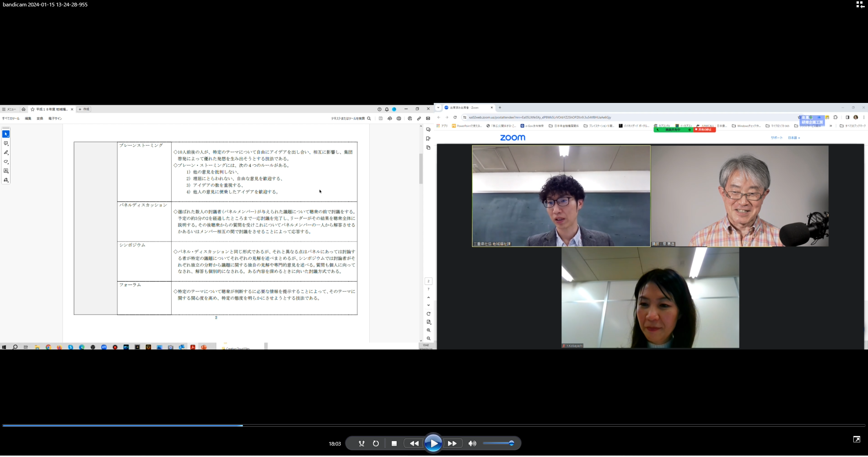The image size is (868, 457).
Task: Choose the Acrobat selection arrow tool
Action: pyautogui.click(x=6, y=134)
